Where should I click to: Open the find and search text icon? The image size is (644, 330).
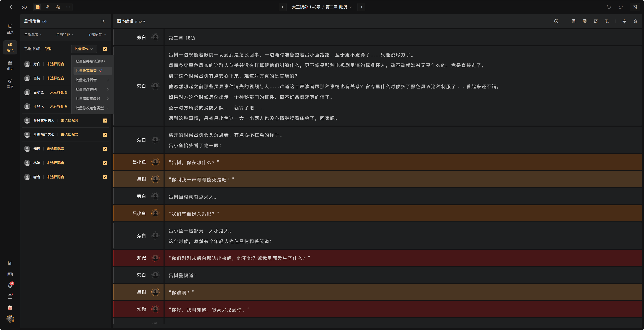coord(596,21)
